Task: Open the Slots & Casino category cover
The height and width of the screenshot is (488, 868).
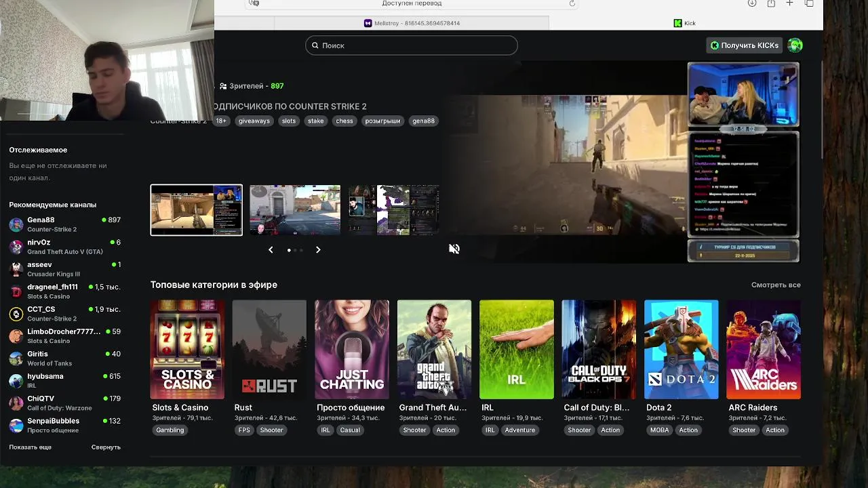Action: (187, 350)
